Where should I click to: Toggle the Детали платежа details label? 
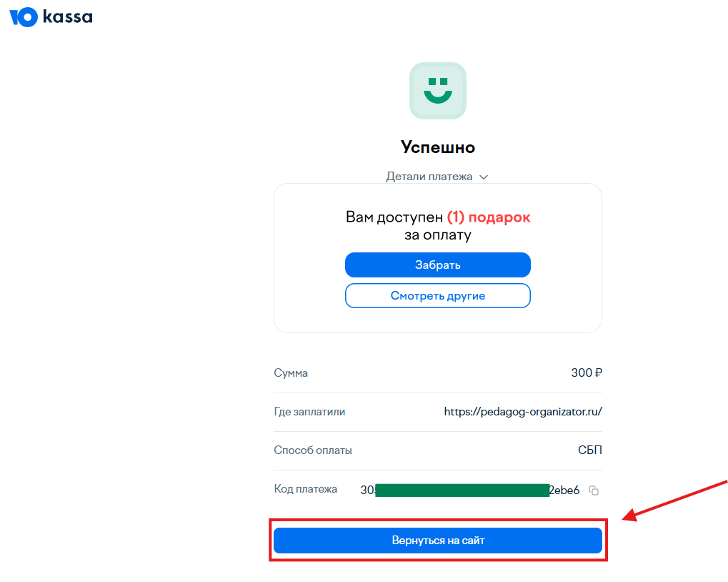pos(429,177)
